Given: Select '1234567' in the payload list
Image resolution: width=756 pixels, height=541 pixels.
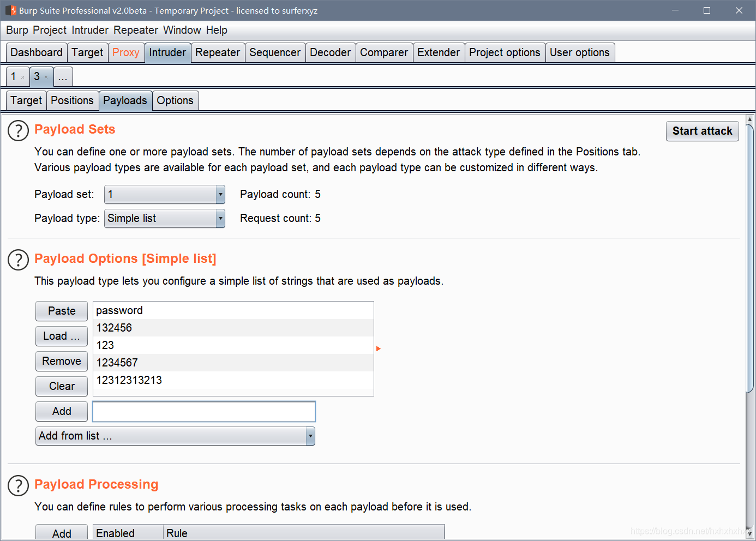Looking at the screenshot, I should (233, 363).
